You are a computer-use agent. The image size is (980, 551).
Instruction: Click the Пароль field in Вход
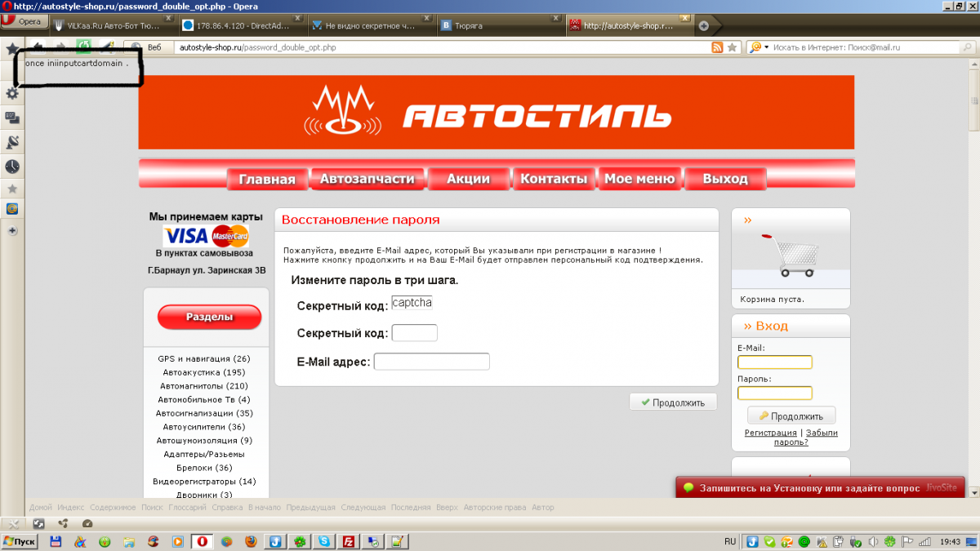[x=775, y=393]
